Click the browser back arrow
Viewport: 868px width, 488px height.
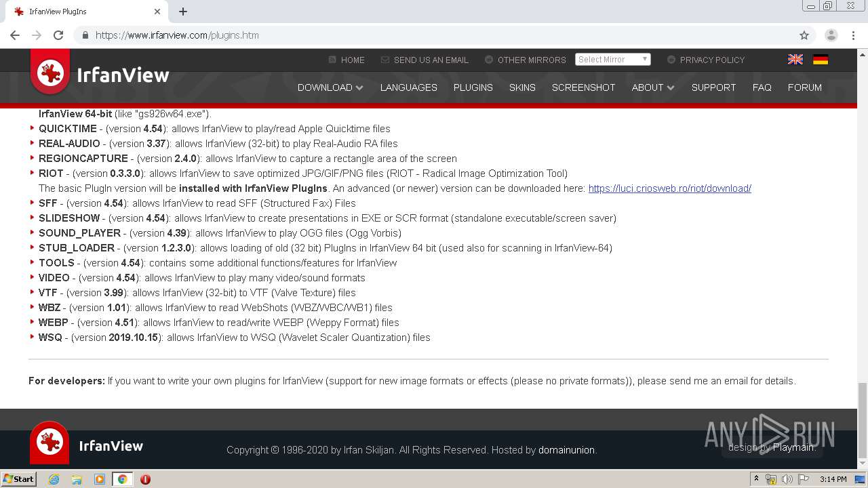15,35
